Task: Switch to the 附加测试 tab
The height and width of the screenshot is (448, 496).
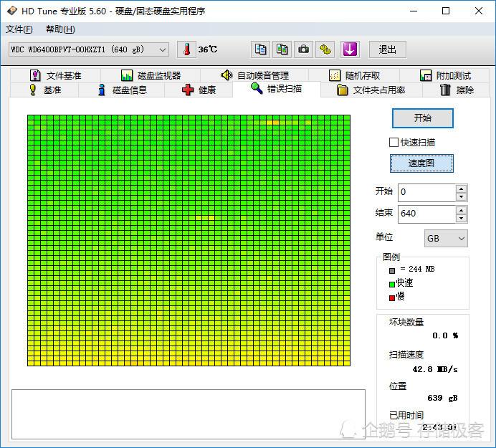Action: coord(445,75)
